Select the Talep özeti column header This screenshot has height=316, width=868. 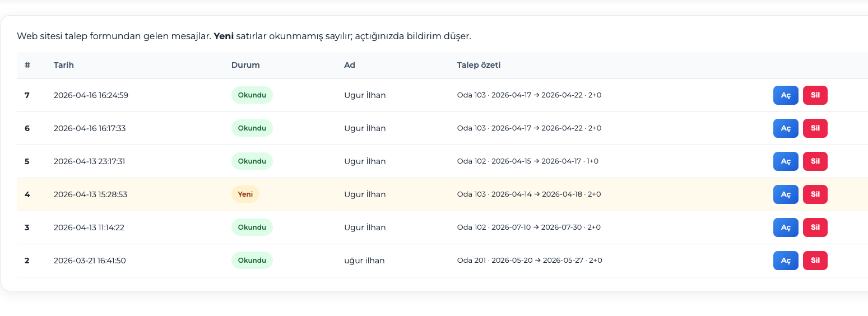point(479,65)
